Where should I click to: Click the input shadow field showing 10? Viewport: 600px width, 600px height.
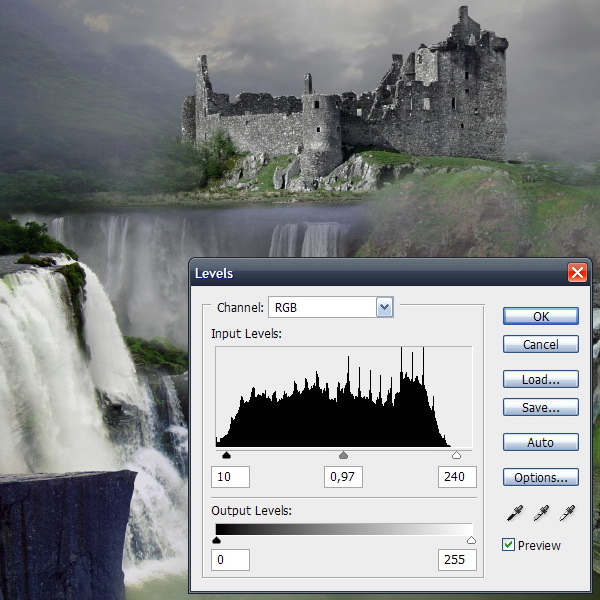[230, 478]
